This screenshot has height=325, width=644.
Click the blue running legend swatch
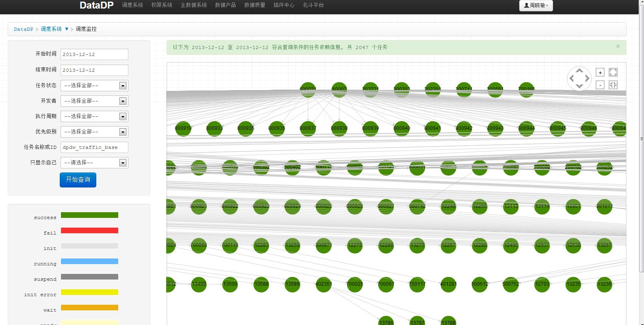point(89,261)
